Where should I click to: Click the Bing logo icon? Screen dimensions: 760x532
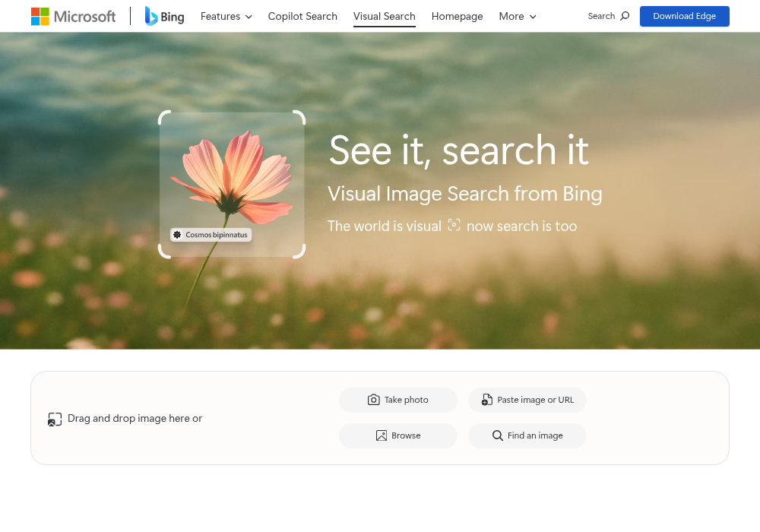[151, 16]
